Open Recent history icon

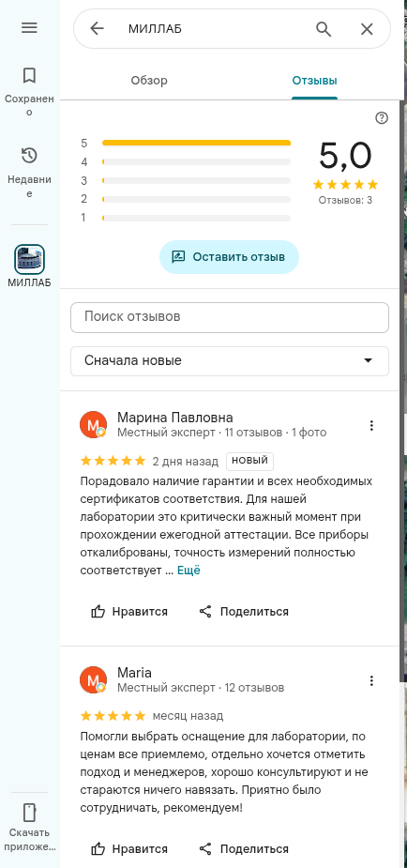(x=29, y=156)
